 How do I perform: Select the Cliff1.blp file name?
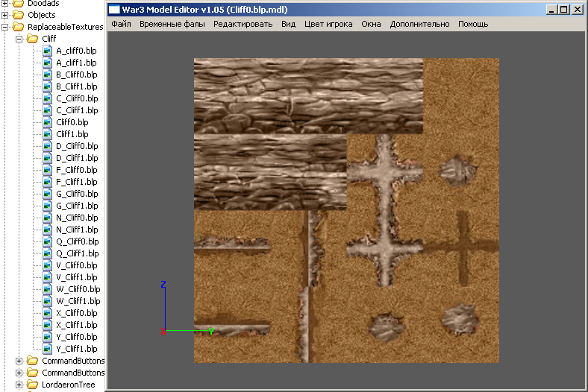(x=72, y=134)
